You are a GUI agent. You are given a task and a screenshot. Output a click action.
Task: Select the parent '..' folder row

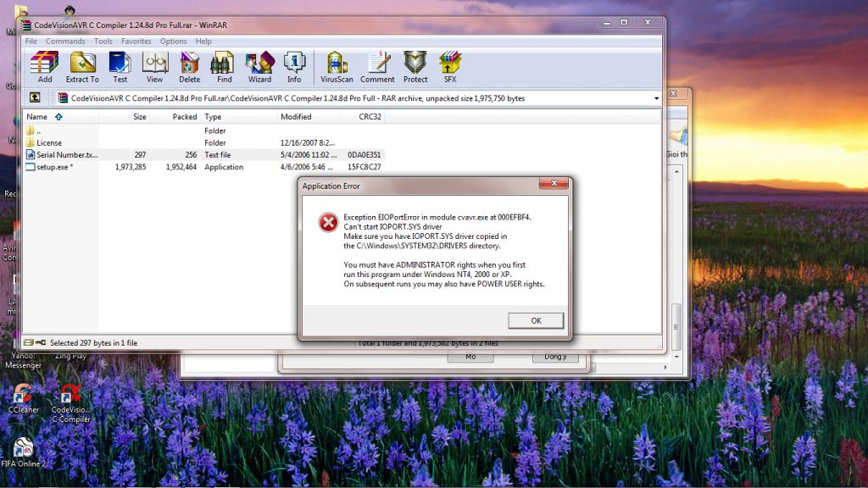tap(203, 130)
